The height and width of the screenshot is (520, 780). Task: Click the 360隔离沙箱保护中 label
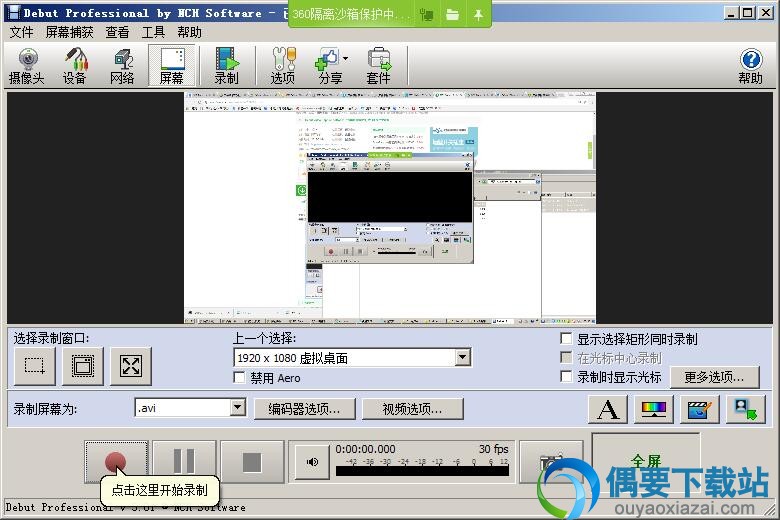[351, 14]
